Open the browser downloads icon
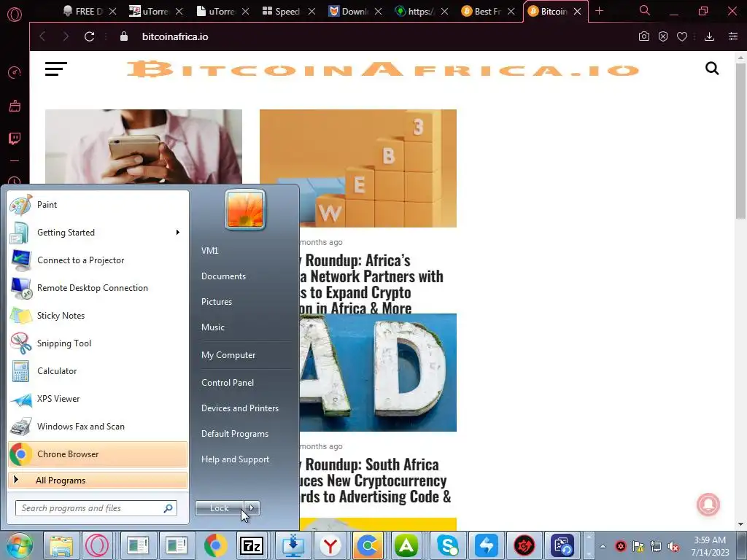The height and width of the screenshot is (560, 747). click(x=709, y=36)
